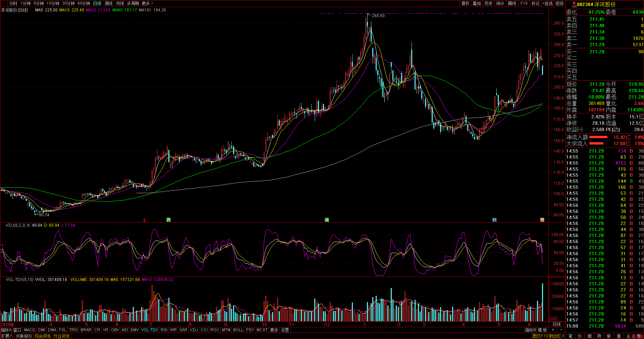The height and width of the screenshot is (339, 644).
Task: Open 模板 template menu
Action: point(542,330)
